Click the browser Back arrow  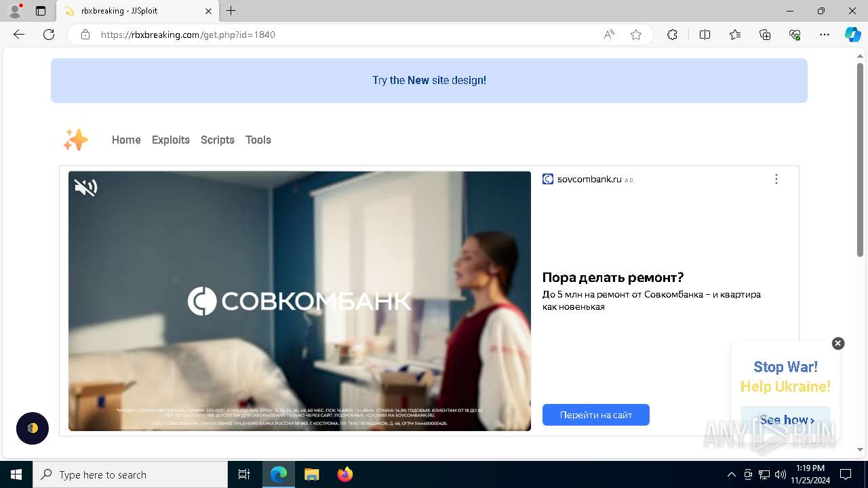[x=19, y=35]
